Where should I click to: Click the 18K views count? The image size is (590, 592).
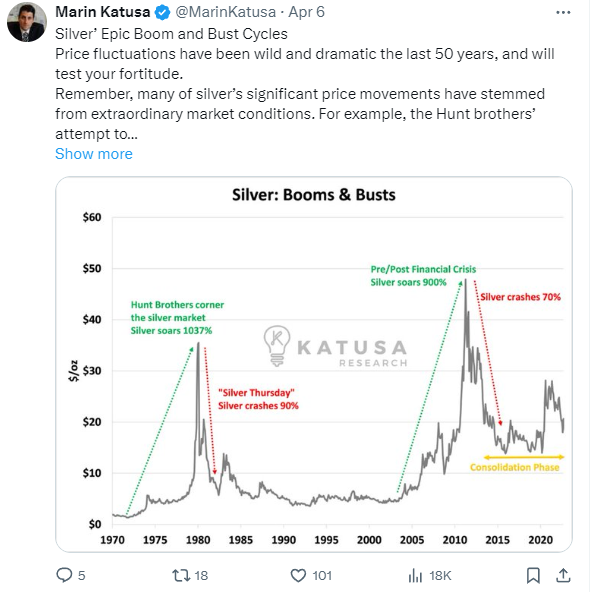(x=440, y=576)
